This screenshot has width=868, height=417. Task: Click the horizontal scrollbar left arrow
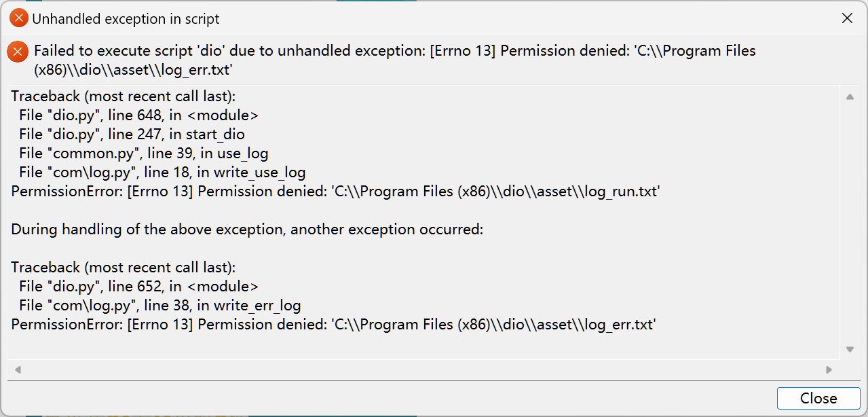point(18,370)
